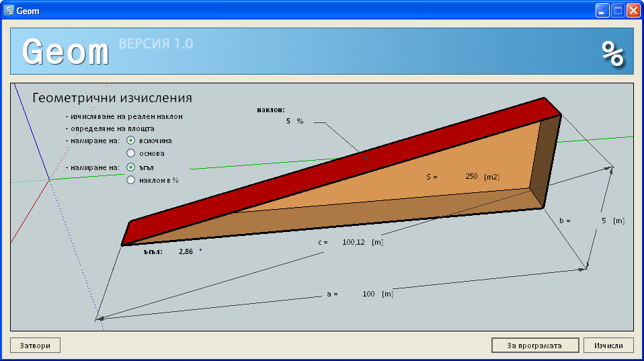The height and width of the screenshot is (361, 644).
Task: Select the "ъгъл" radio button
Action: coord(131,167)
